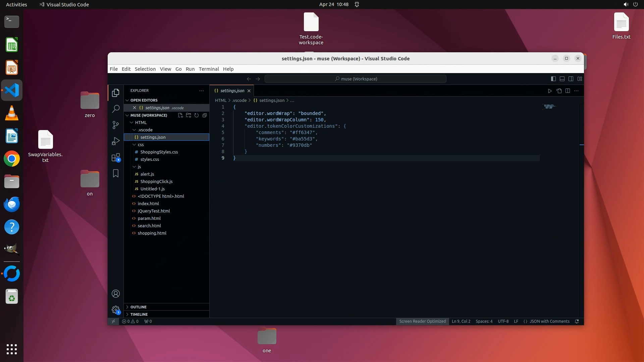The height and width of the screenshot is (362, 644).
Task: Collapse all folders in Explorer
Action: tap(205, 115)
